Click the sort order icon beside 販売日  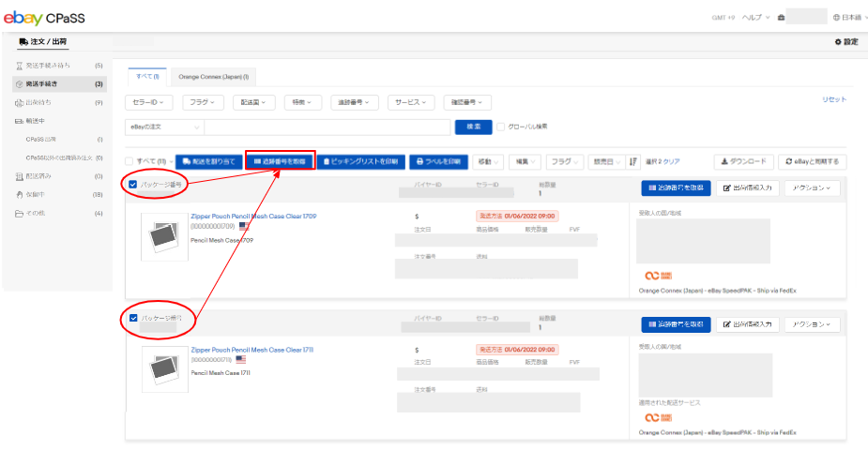pos(632,161)
